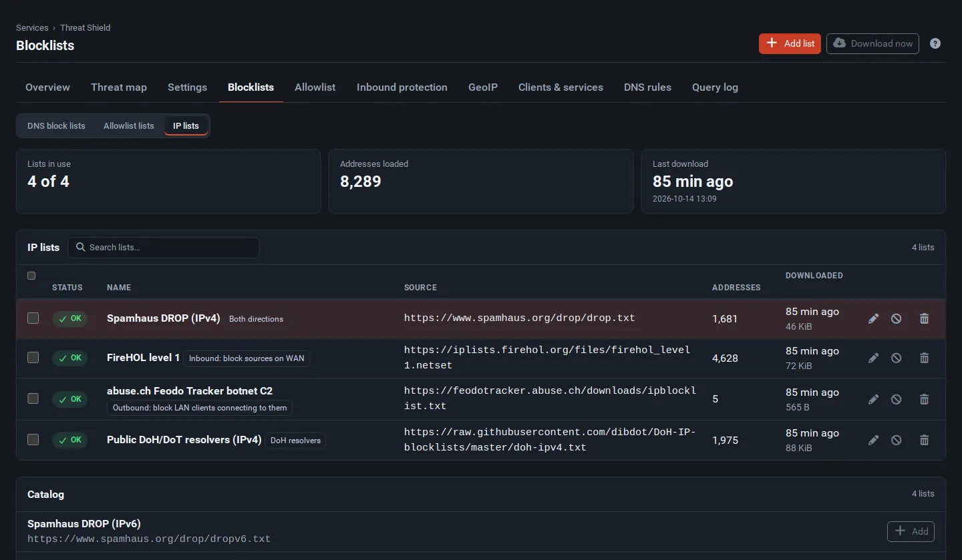Open the Clients & services tab

[560, 87]
